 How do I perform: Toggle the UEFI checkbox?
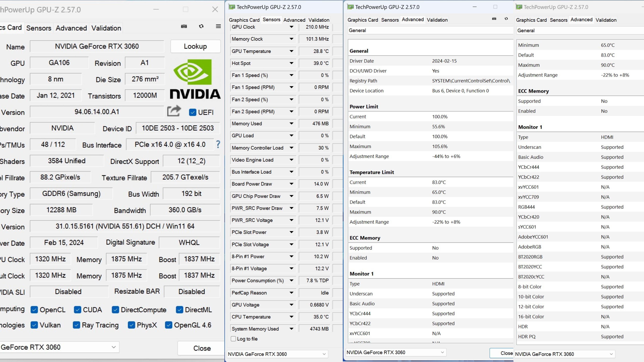coord(193,112)
